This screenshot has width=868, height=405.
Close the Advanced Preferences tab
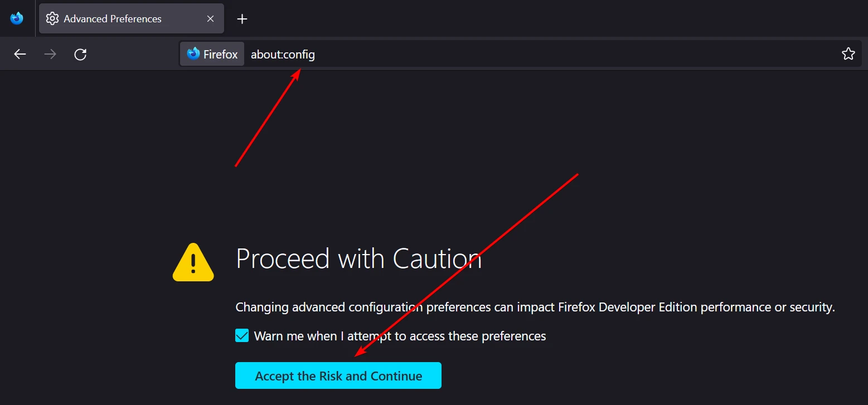point(210,18)
